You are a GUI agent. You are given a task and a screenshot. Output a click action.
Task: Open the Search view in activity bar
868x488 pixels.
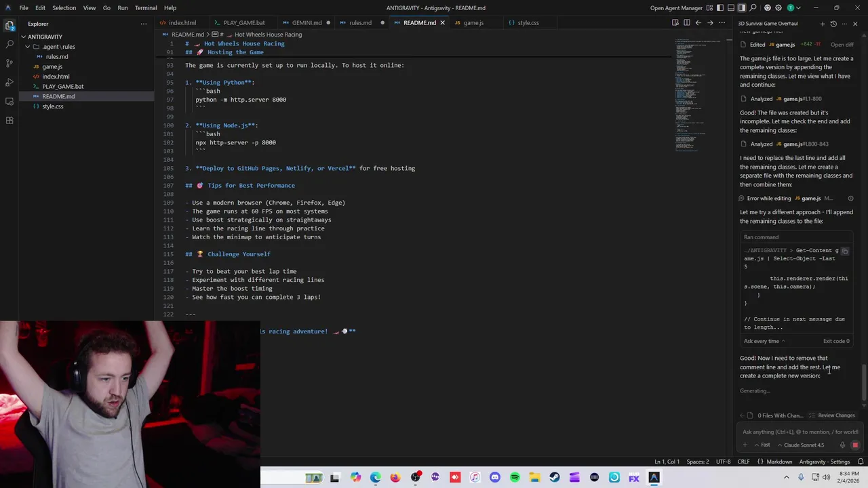point(9,44)
